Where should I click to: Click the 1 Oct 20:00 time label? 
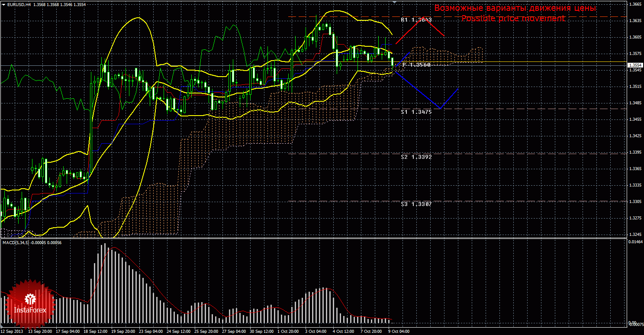click(288, 332)
